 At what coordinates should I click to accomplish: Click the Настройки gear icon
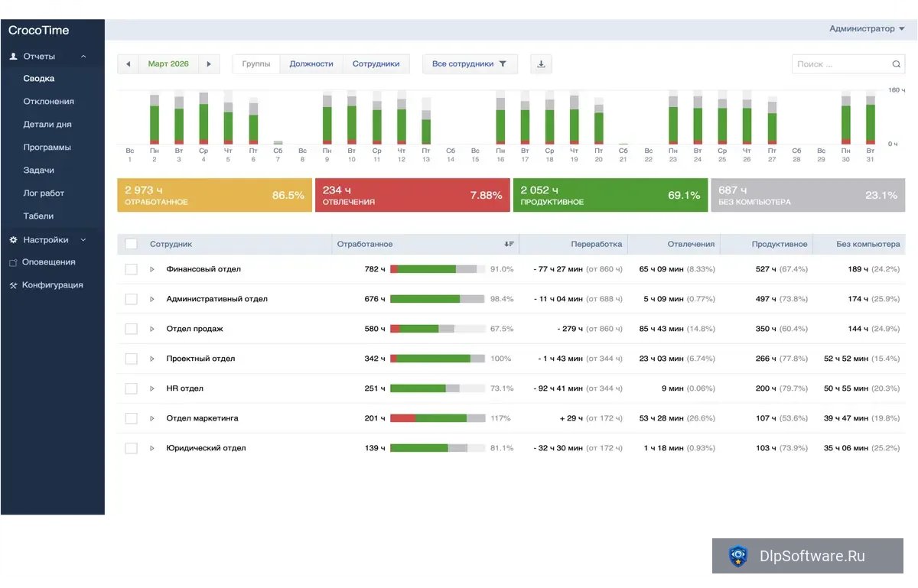pyautogui.click(x=13, y=240)
